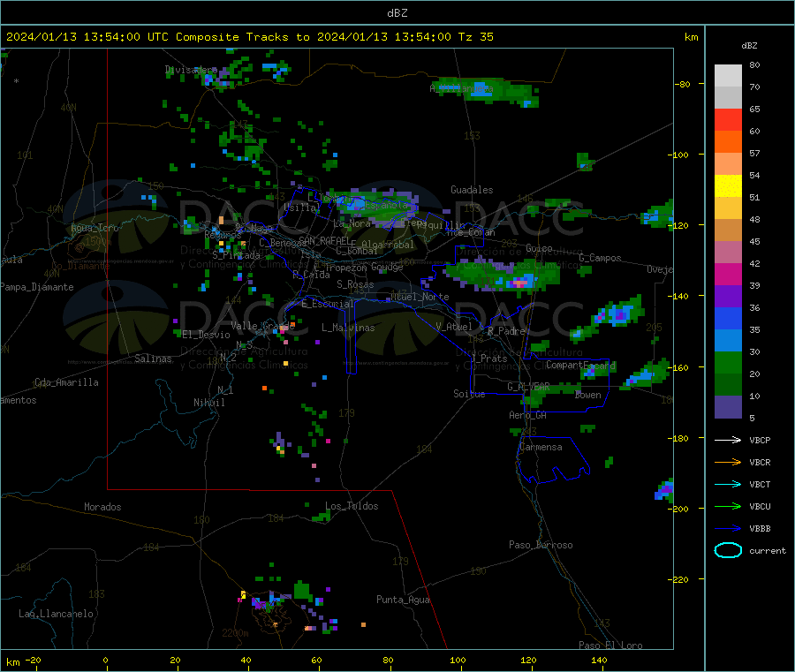Click the La_Nora location label
This screenshot has width=795, height=672.
[x=352, y=223]
